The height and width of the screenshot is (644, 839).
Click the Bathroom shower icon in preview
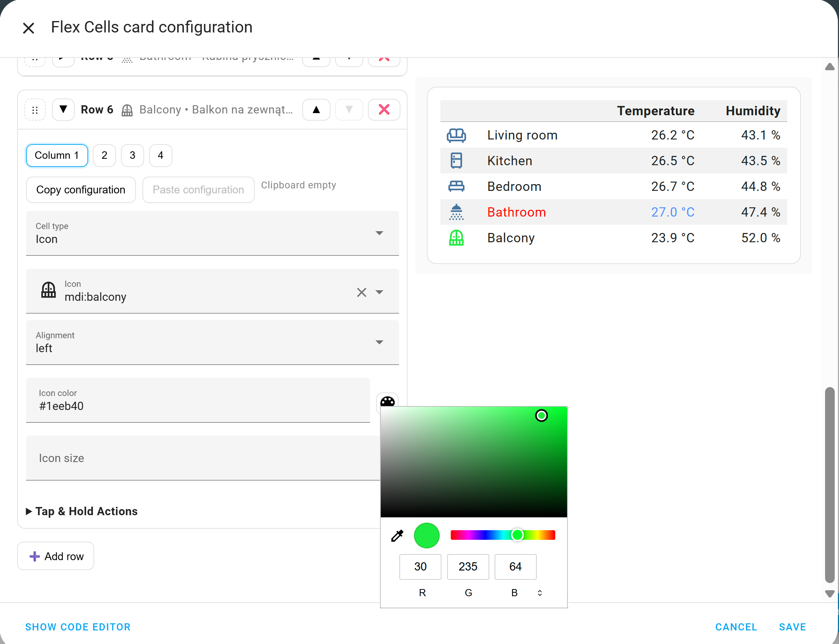coord(456,212)
